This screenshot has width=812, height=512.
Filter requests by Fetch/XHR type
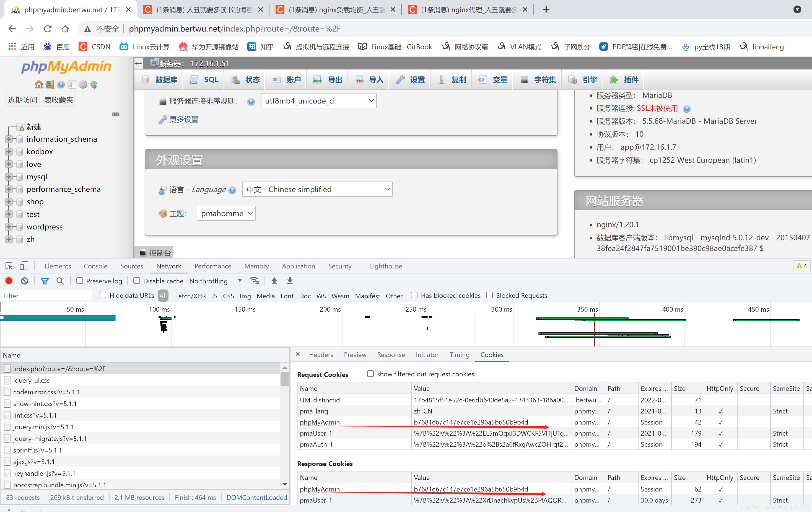click(x=190, y=296)
